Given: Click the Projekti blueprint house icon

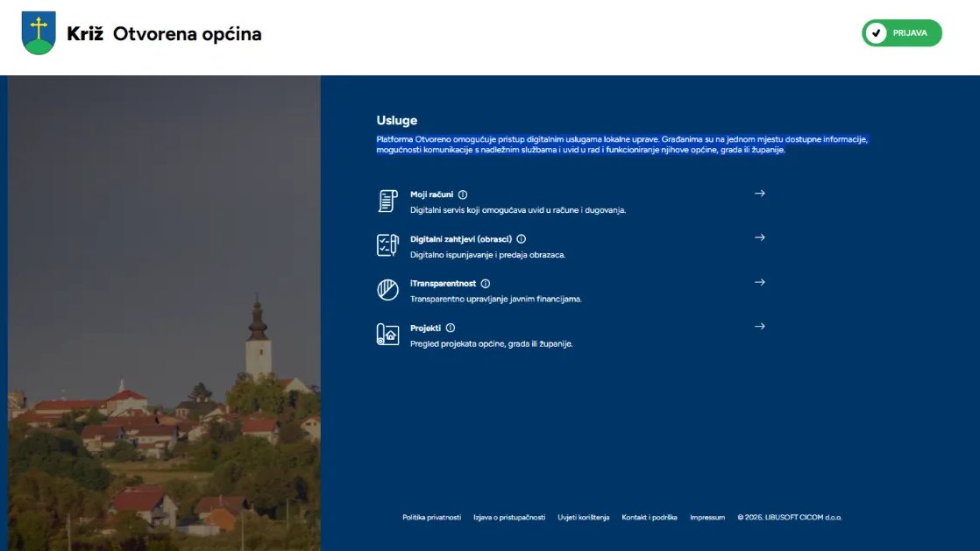Looking at the screenshot, I should (387, 335).
